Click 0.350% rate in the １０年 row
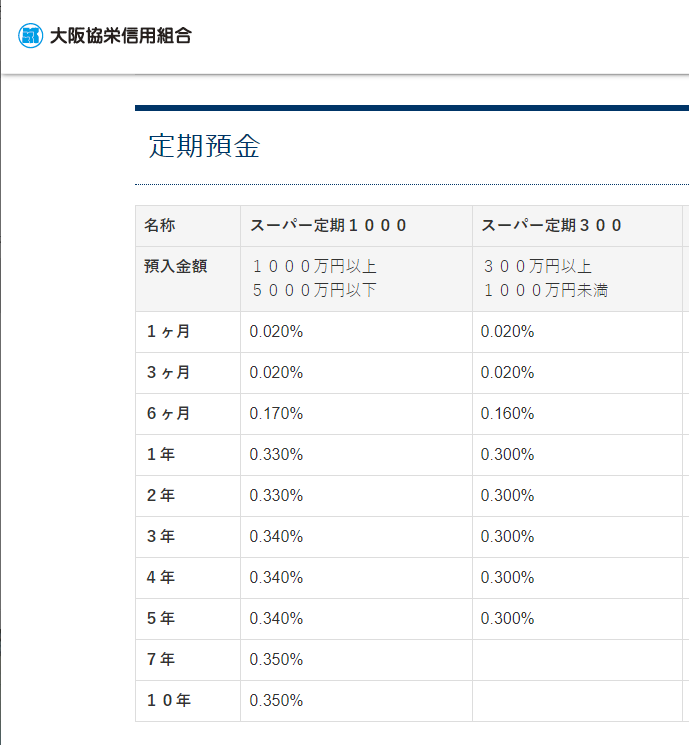 [x=276, y=700]
